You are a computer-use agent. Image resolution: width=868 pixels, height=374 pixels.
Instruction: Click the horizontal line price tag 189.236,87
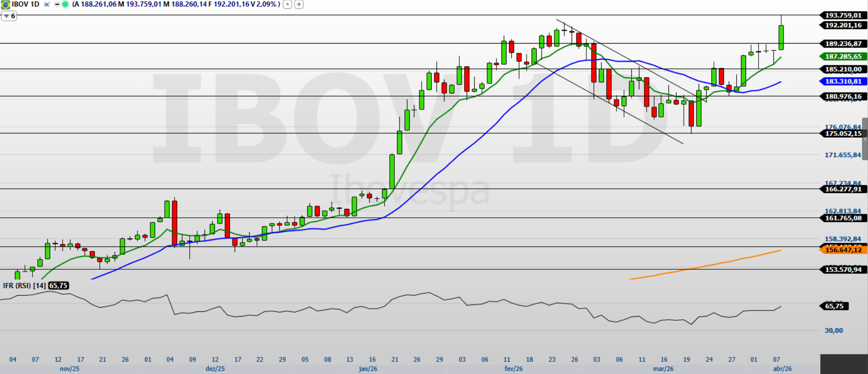[843, 44]
